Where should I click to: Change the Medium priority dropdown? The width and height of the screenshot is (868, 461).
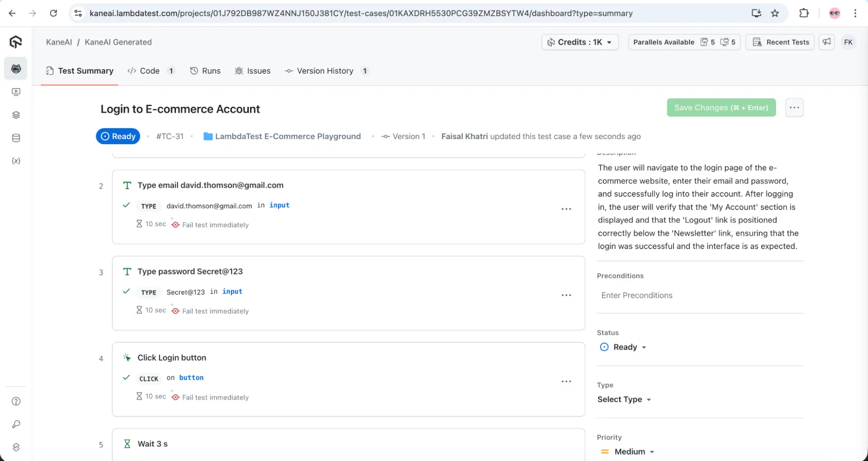pos(629,451)
